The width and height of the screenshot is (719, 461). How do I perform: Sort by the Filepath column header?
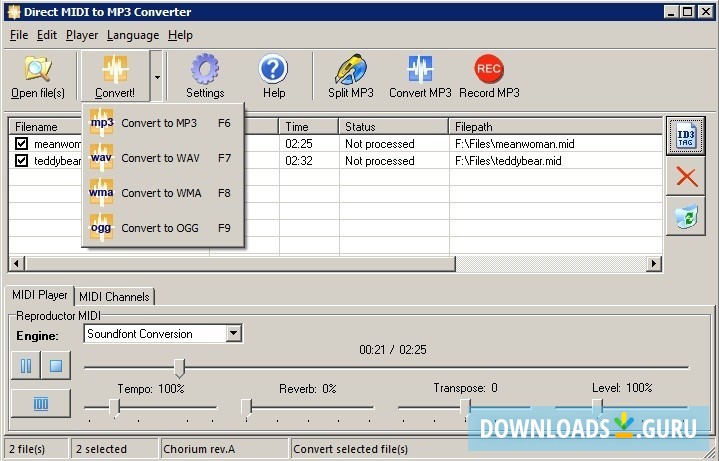pyautogui.click(x=556, y=127)
